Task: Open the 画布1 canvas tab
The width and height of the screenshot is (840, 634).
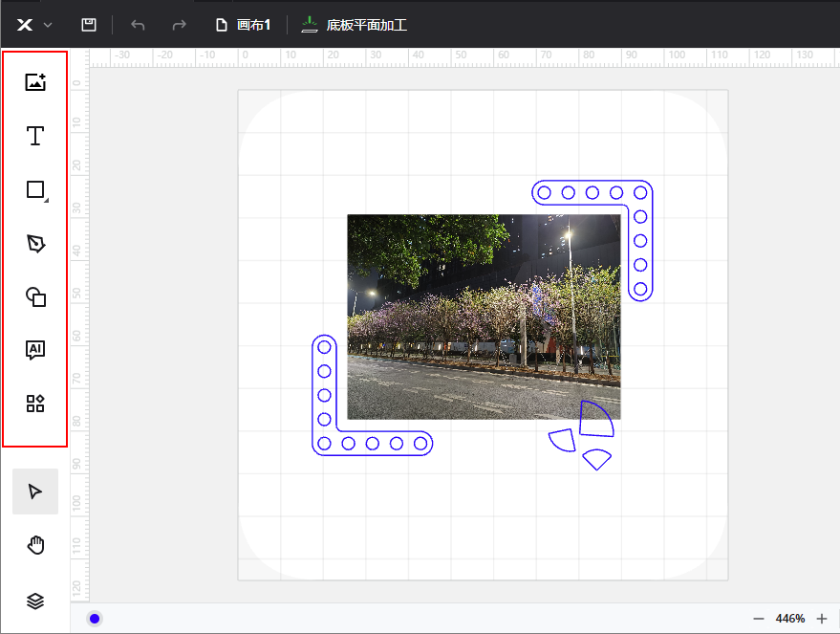Action: pyautogui.click(x=244, y=25)
